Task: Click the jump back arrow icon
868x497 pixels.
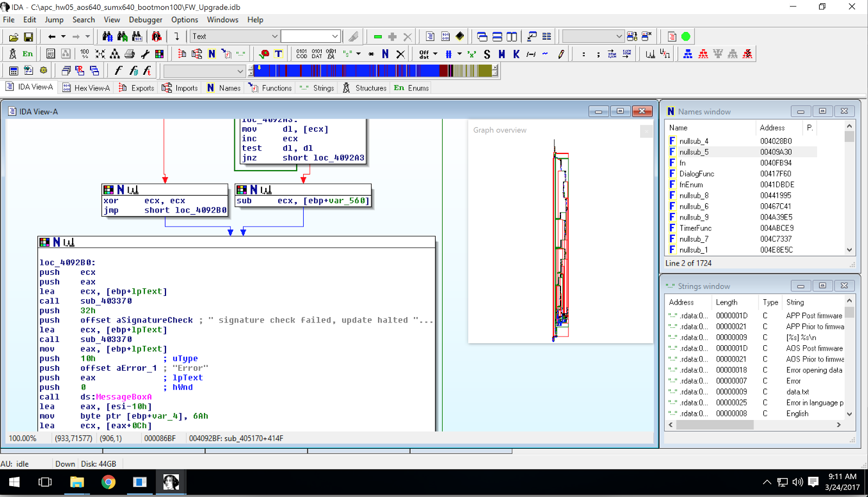Action: [x=52, y=37]
